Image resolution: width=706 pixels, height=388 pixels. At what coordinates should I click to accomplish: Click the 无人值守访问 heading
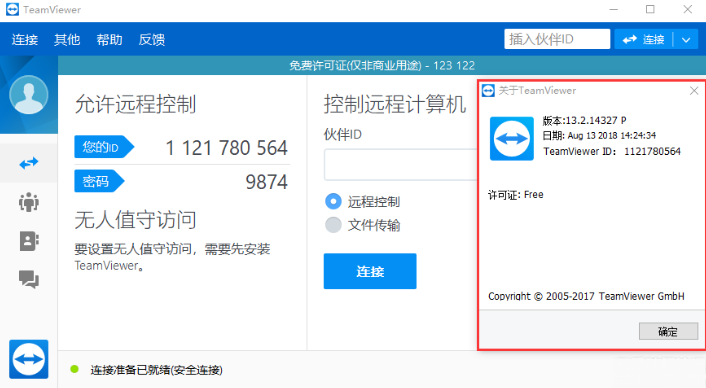click(136, 220)
